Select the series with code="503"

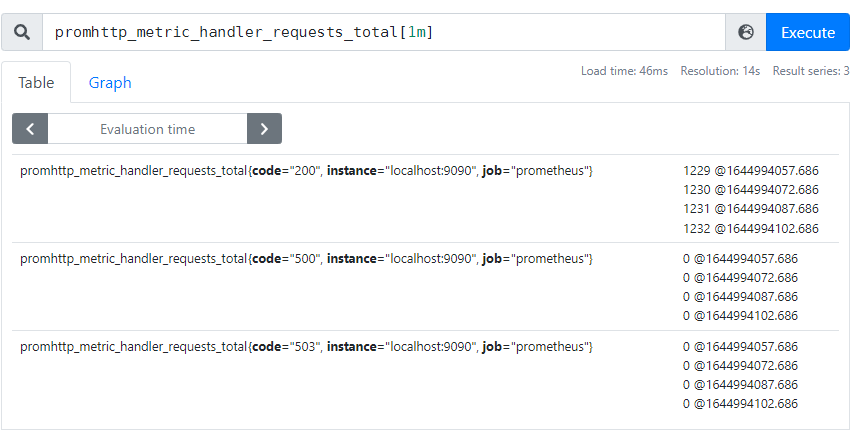pos(306,347)
